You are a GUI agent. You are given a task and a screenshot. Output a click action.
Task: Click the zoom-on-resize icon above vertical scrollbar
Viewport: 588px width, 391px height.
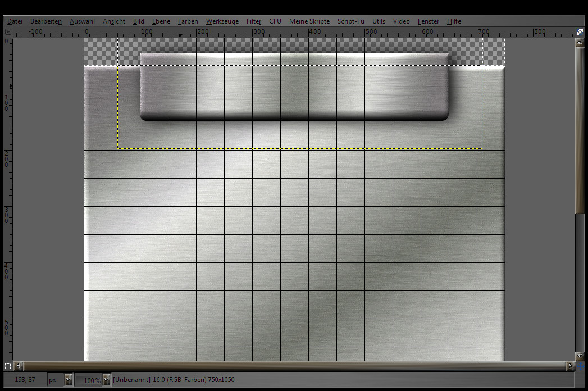(581, 32)
